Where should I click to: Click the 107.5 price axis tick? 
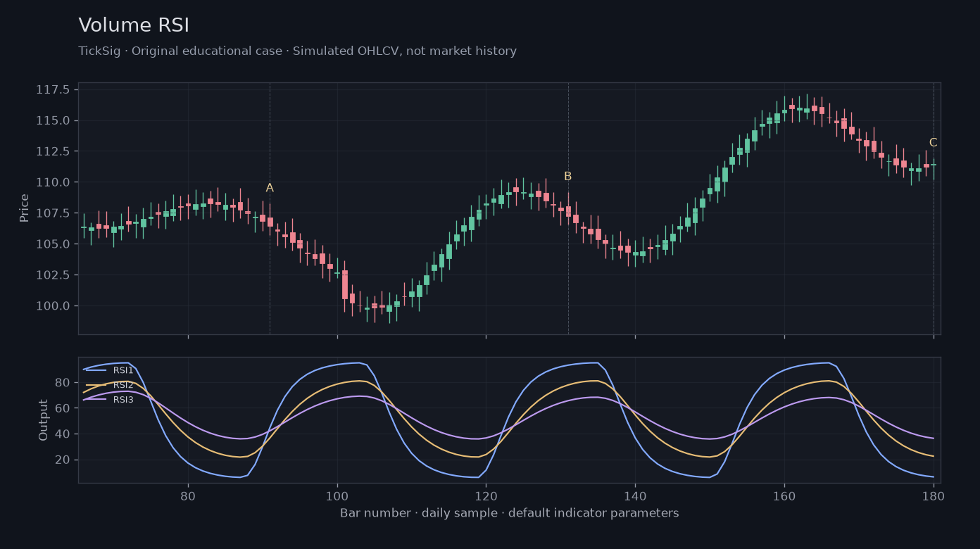click(x=53, y=213)
